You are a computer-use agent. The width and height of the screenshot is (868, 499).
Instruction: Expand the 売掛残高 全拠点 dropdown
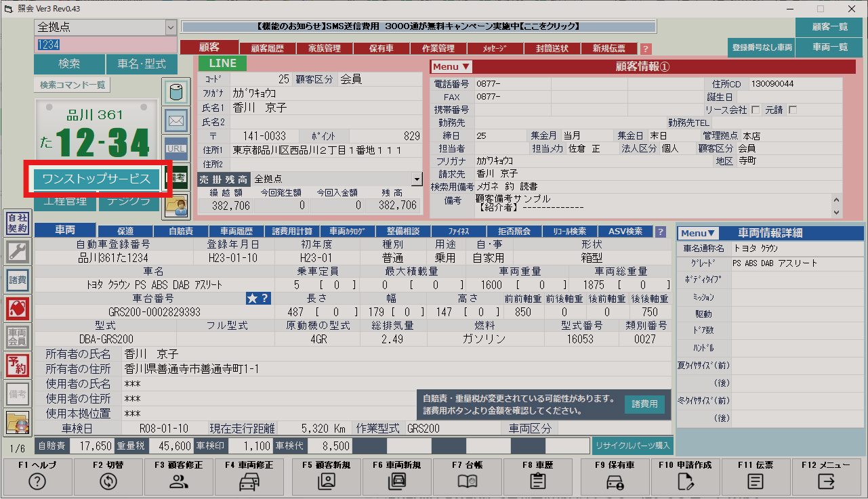[416, 179]
